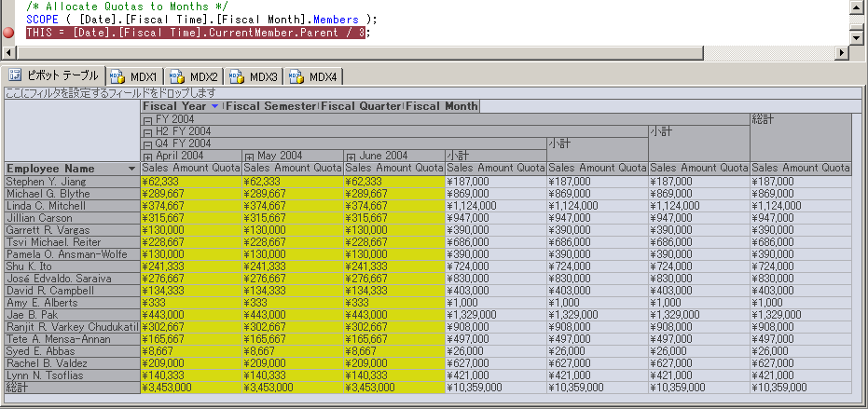Click the MDX3 tab icon

click(x=236, y=75)
